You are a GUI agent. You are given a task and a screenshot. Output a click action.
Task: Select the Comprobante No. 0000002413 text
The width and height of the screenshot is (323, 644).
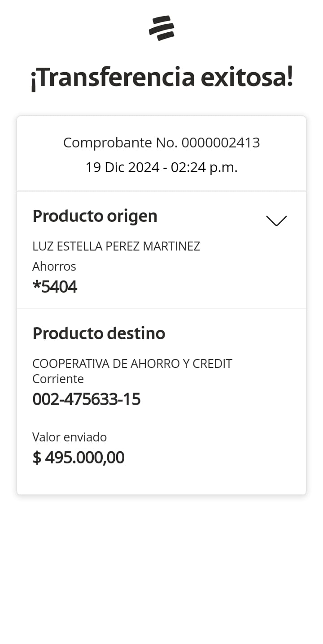coord(161,143)
